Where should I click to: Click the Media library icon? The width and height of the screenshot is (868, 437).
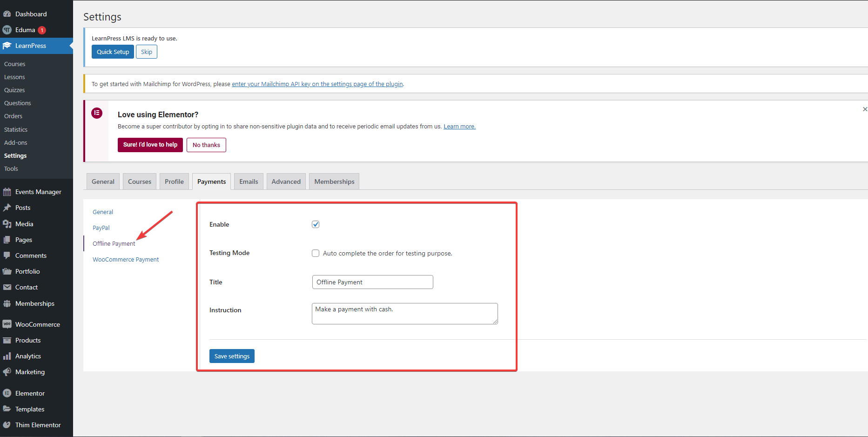(7, 224)
